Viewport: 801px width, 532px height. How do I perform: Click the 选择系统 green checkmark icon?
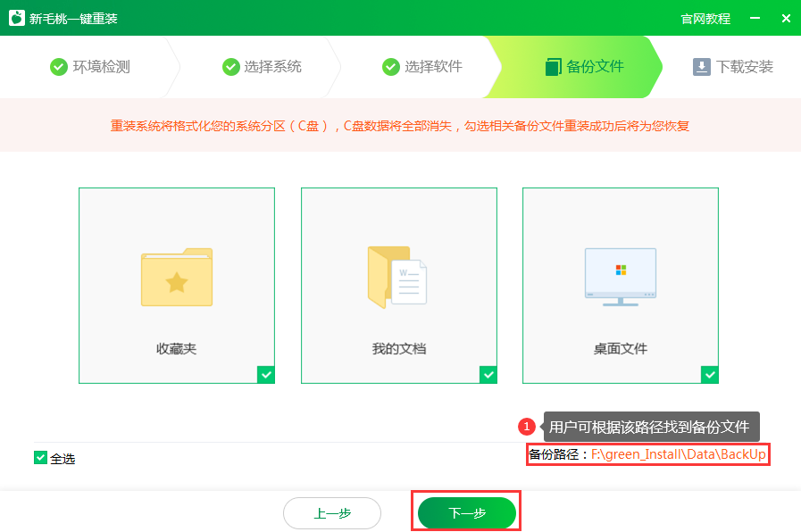(x=230, y=67)
